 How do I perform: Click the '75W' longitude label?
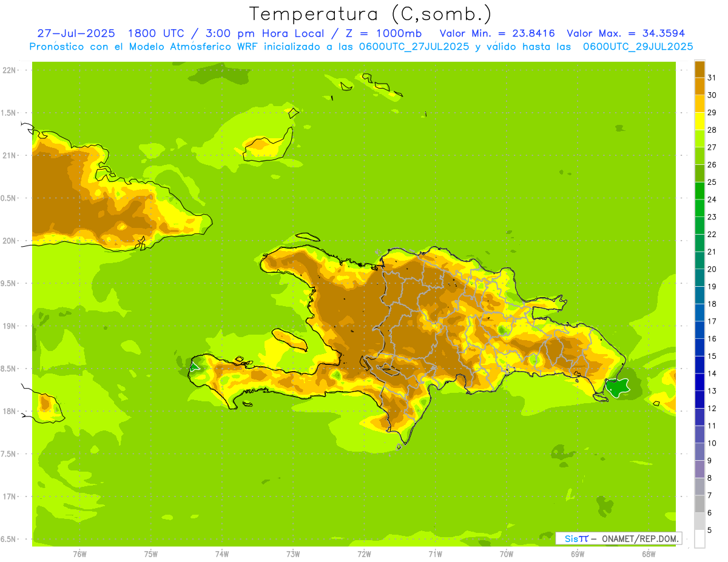(151, 554)
